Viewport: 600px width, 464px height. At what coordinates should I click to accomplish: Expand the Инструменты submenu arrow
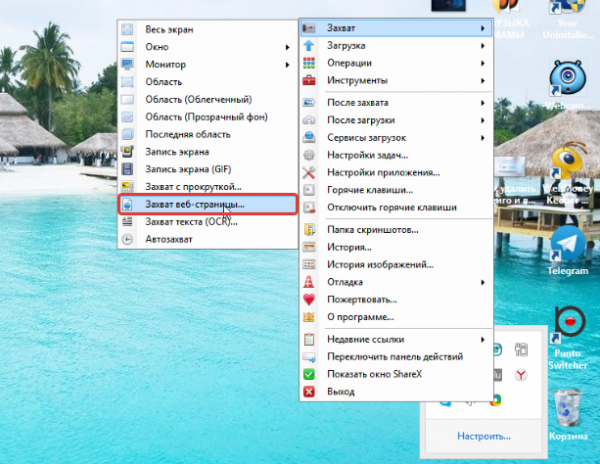[x=483, y=81]
